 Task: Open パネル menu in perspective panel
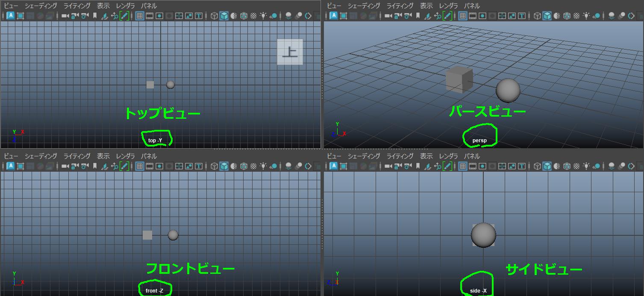click(x=472, y=6)
